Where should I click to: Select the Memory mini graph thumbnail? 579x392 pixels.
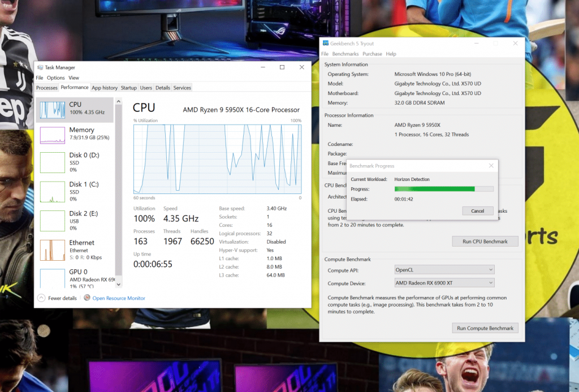53,135
